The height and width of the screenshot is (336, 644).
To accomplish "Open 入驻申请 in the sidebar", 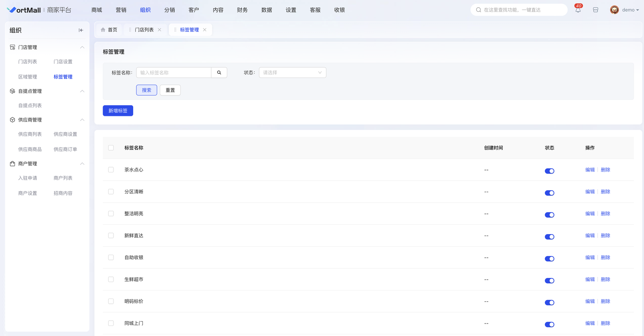I will pyautogui.click(x=27, y=178).
